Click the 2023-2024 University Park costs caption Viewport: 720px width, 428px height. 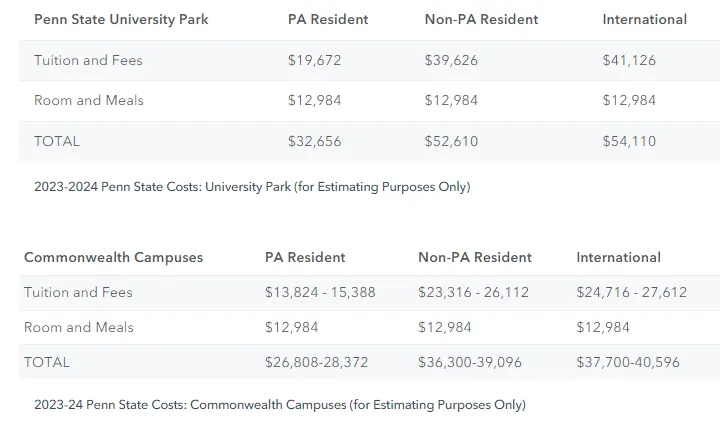pos(252,187)
